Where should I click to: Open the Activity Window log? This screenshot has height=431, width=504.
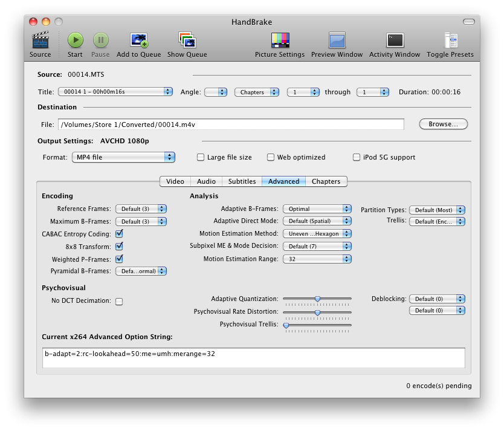(395, 41)
